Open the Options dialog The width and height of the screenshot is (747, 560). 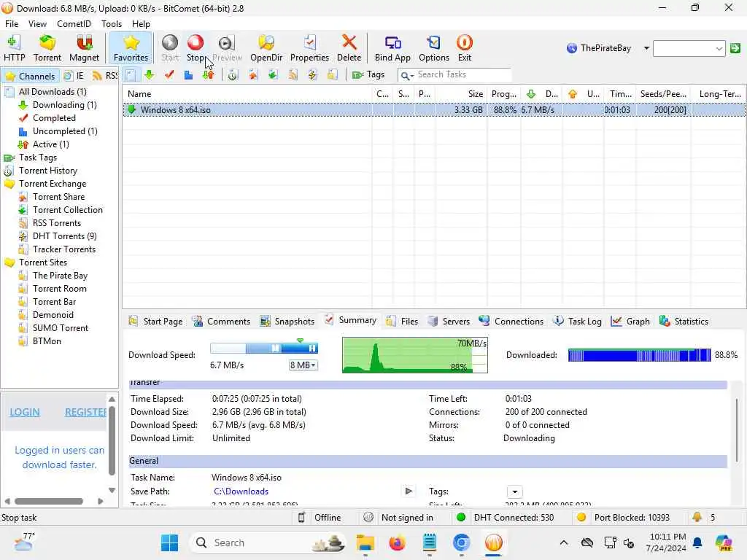click(x=433, y=48)
